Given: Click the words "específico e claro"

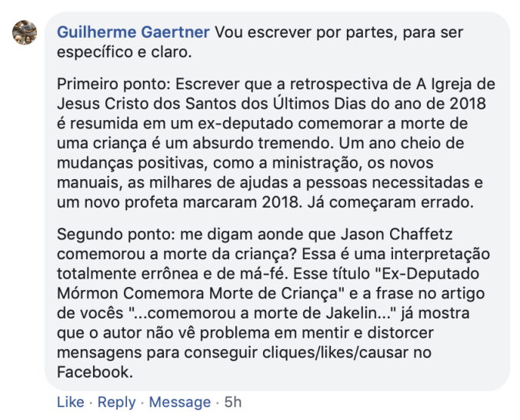Looking at the screenshot, I should (x=123, y=52).
